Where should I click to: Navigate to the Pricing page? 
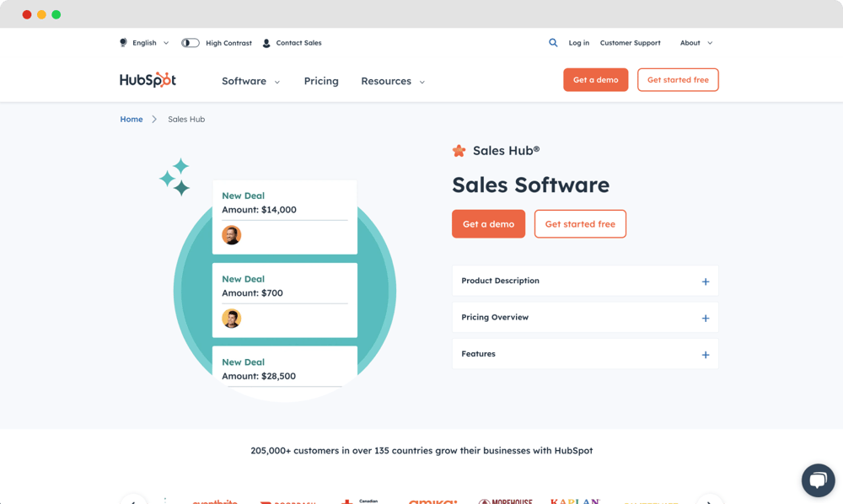click(x=321, y=81)
